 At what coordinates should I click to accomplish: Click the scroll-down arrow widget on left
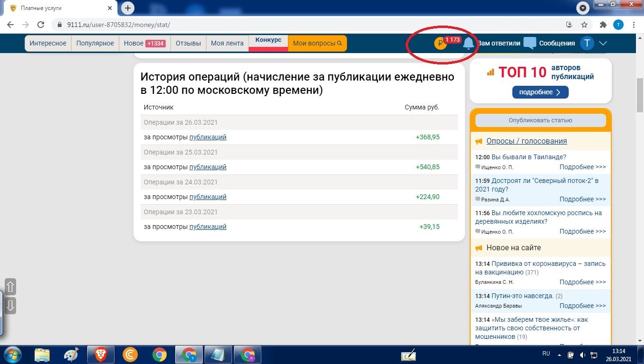10,306
